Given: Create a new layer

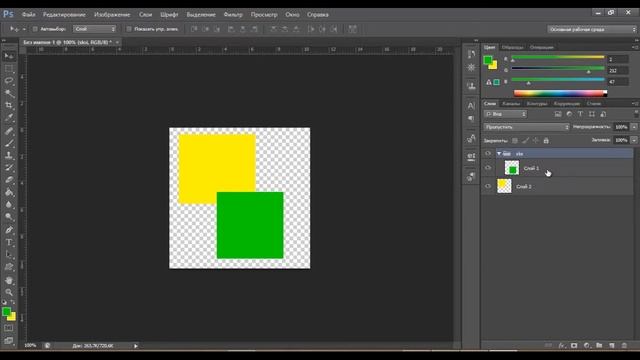Looking at the screenshot, I should [x=611, y=345].
